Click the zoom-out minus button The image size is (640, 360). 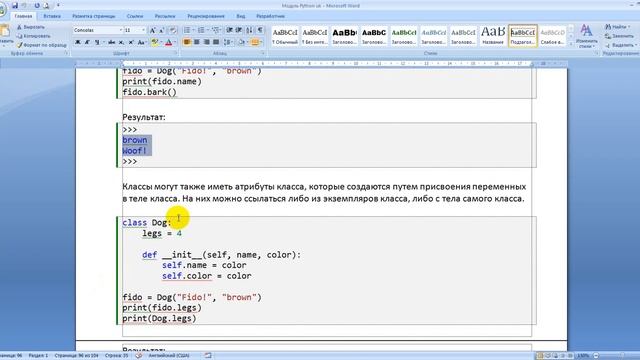[x=596, y=356]
